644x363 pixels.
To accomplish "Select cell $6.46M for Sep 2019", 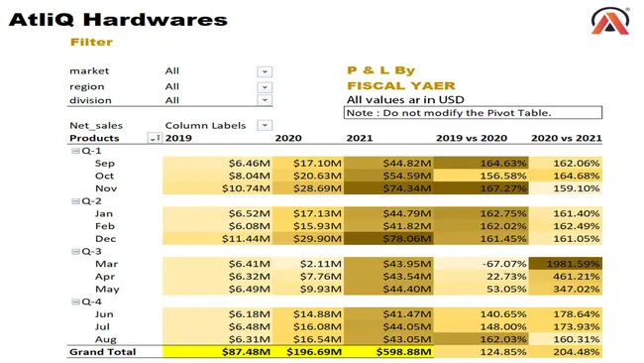I will [217, 164].
